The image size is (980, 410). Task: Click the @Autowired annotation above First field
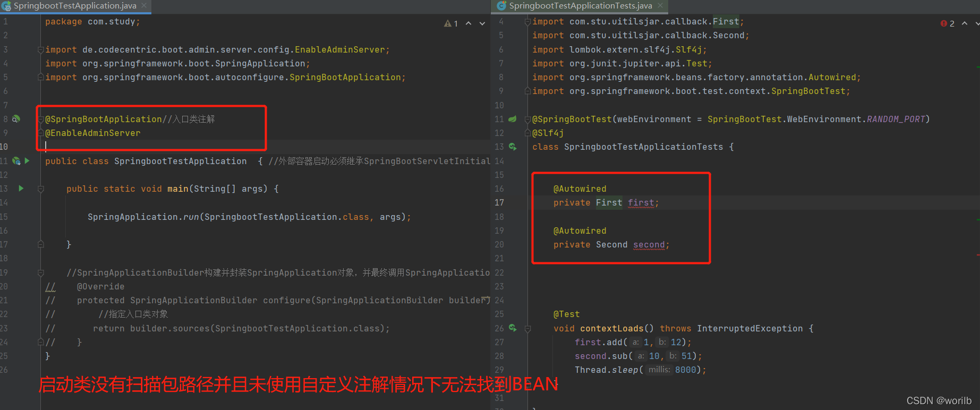point(580,189)
